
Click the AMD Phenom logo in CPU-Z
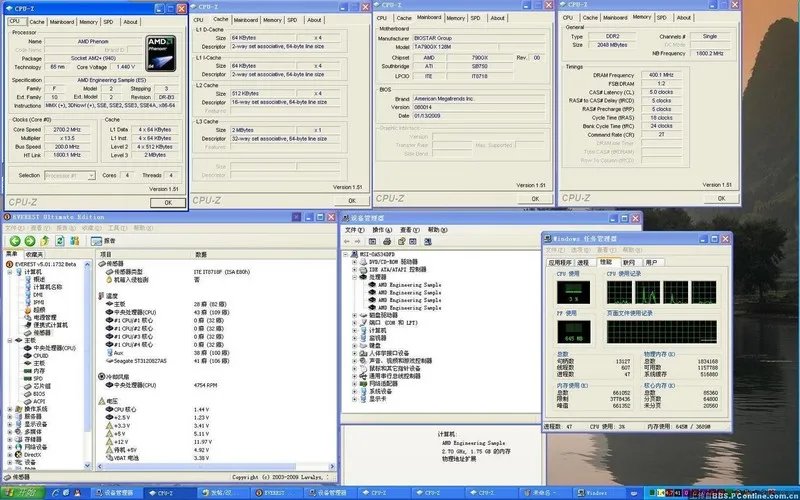161,53
